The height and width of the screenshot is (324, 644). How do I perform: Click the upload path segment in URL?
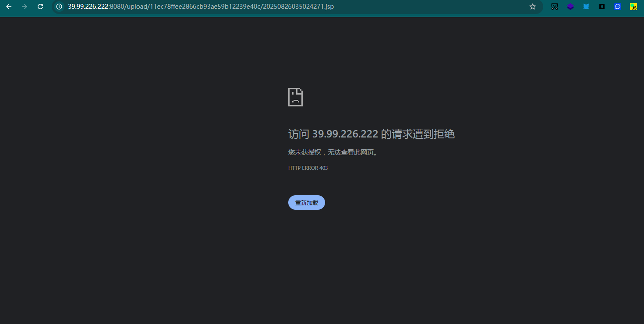pos(137,7)
